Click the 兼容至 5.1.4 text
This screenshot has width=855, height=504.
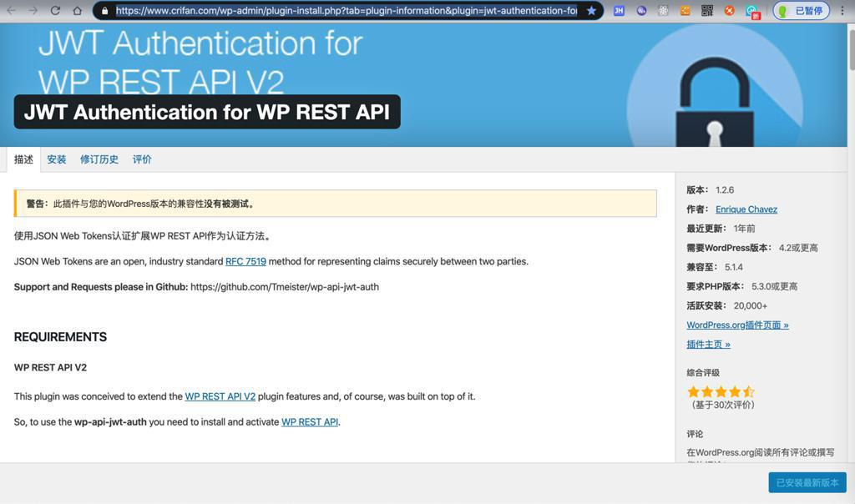[715, 267]
